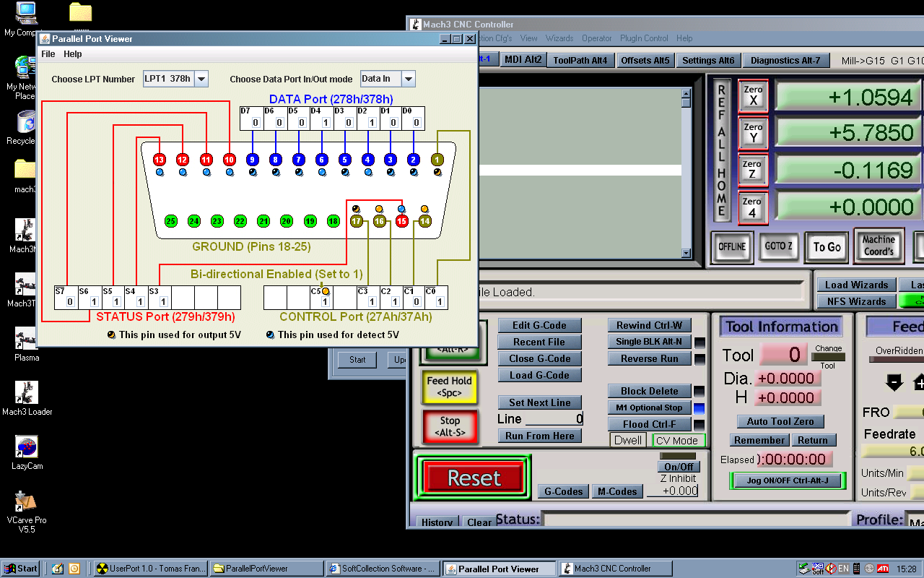This screenshot has width=924, height=578.
Task: Click the Zero X button
Action: pyautogui.click(x=753, y=96)
